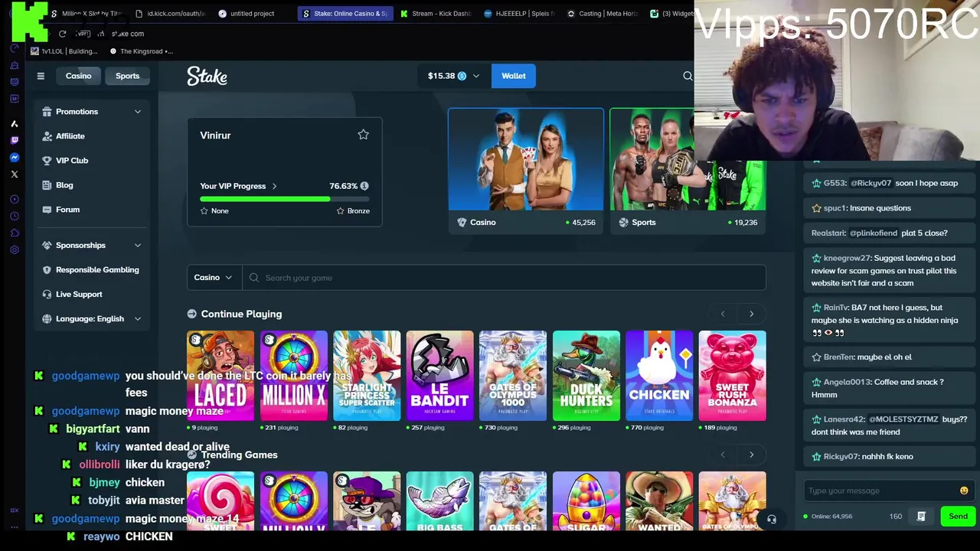Reload the page in the browser
The height and width of the screenshot is (551, 980).
click(x=63, y=34)
